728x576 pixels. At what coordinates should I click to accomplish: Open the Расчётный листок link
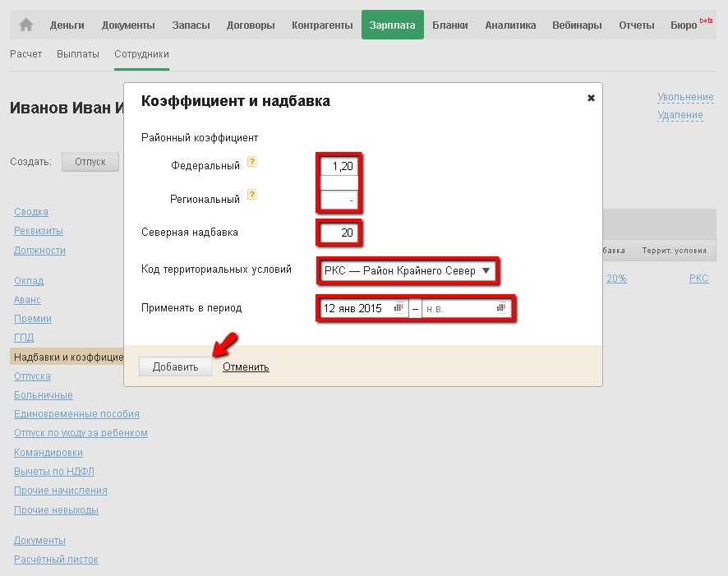[56, 560]
